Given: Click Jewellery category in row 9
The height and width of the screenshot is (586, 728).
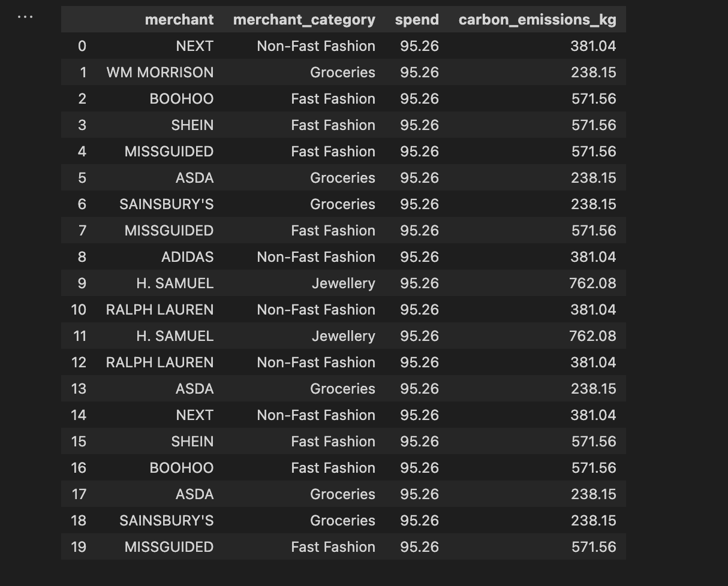Looking at the screenshot, I should tap(344, 283).
